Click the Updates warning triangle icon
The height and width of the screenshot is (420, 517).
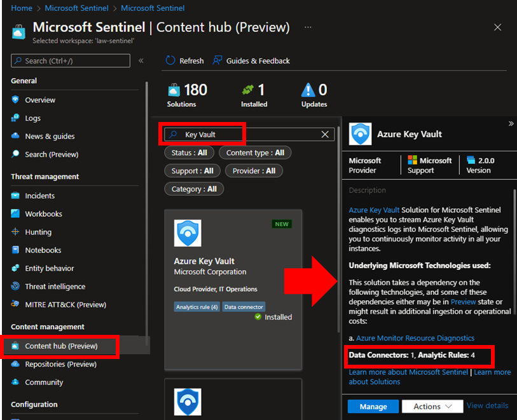(x=308, y=90)
